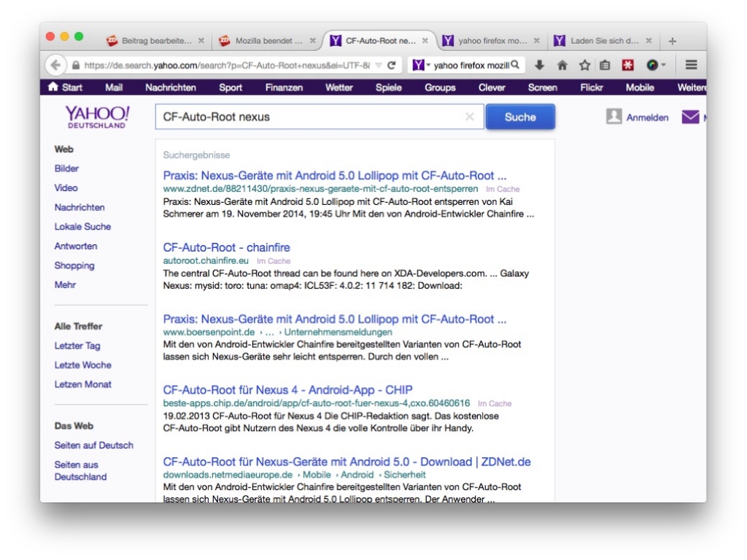Close the 'Beitrag bearbeite...' tab
747x560 pixels.
point(201,41)
